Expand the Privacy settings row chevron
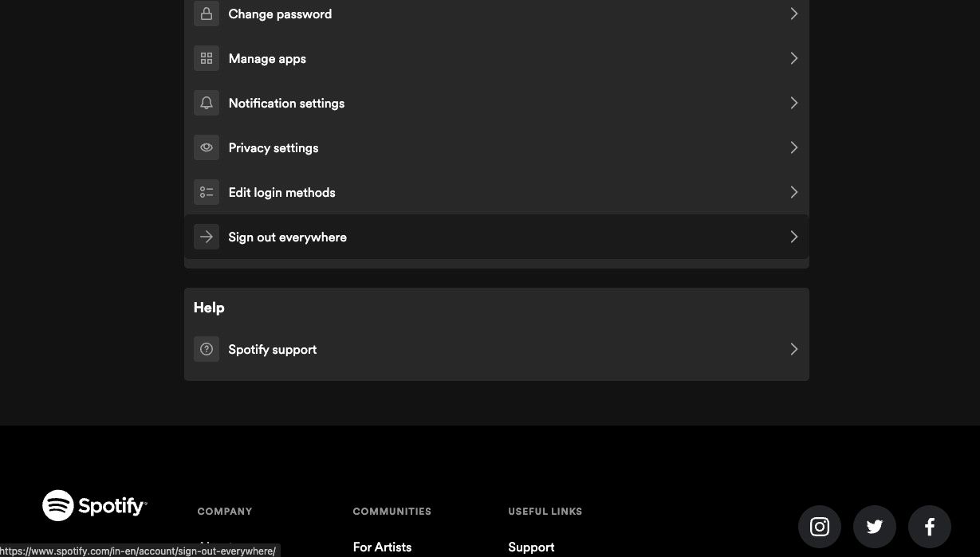Image resolution: width=980 pixels, height=557 pixels. [793, 147]
